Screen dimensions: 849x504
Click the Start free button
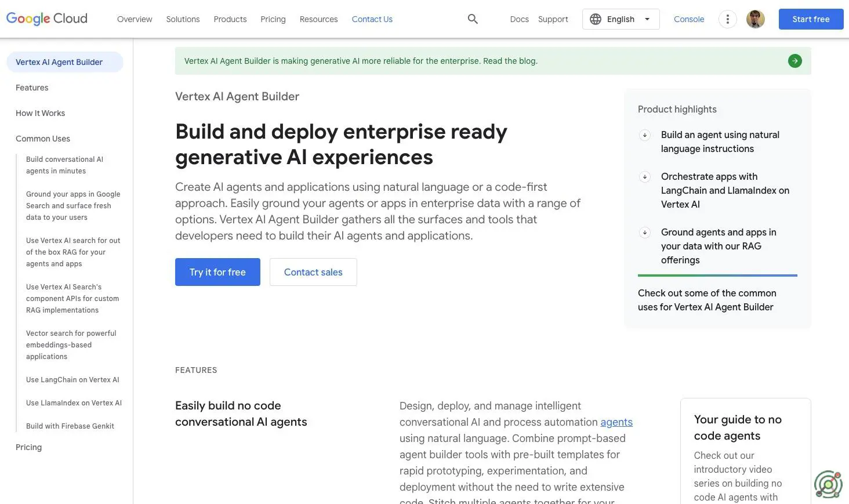(x=811, y=19)
